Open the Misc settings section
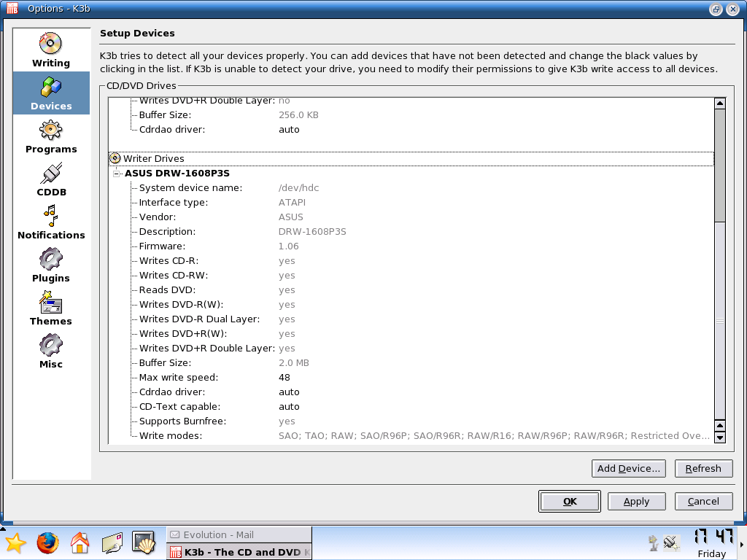 (51, 351)
